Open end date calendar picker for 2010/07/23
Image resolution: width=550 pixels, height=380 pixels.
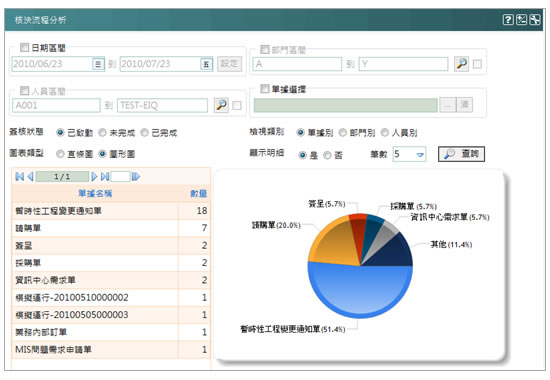click(206, 64)
